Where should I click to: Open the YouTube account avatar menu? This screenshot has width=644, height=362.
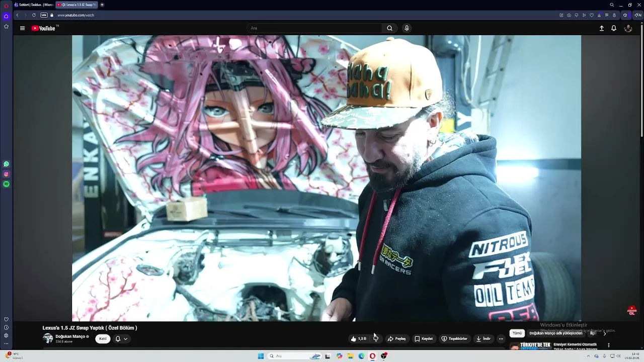point(628,28)
